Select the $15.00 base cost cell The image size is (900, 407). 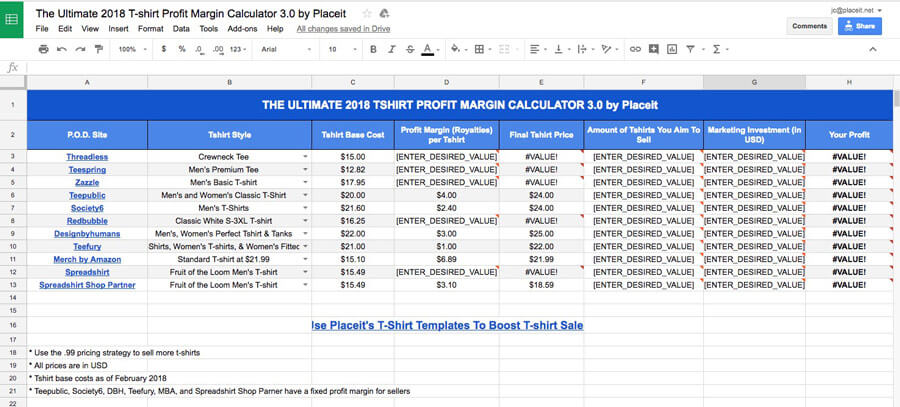tap(353, 157)
